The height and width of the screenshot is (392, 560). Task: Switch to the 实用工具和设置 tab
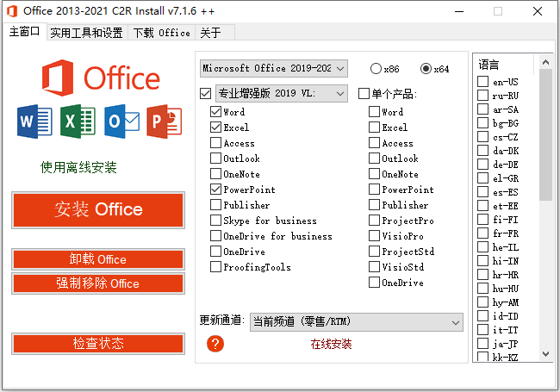click(86, 33)
